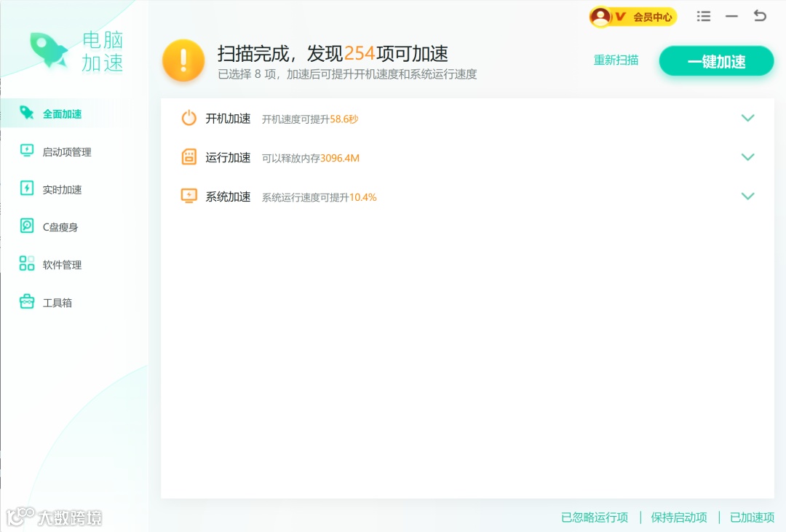Expand the 开机加速 section chevron

pyautogui.click(x=747, y=119)
